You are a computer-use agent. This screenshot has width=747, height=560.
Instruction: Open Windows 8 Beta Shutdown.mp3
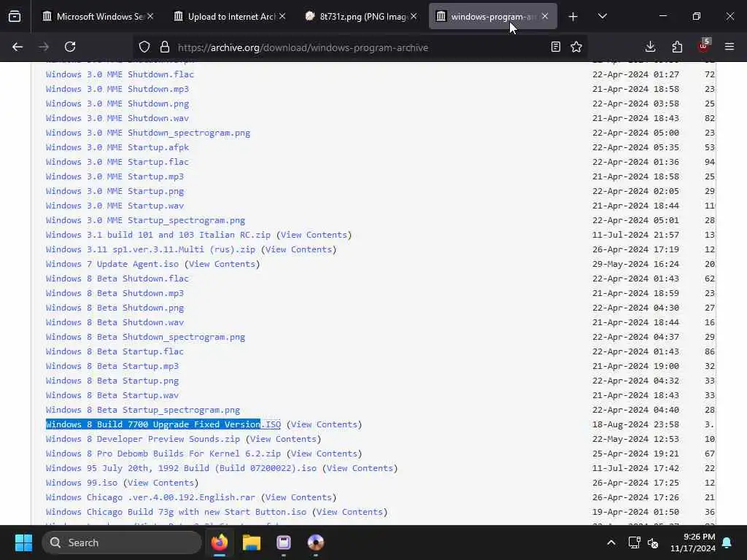115,293
